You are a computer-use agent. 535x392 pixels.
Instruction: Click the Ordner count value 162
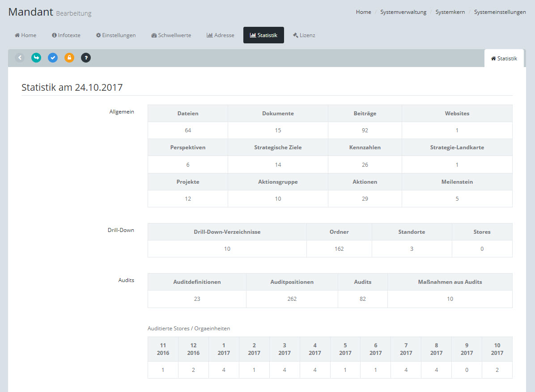[339, 249]
